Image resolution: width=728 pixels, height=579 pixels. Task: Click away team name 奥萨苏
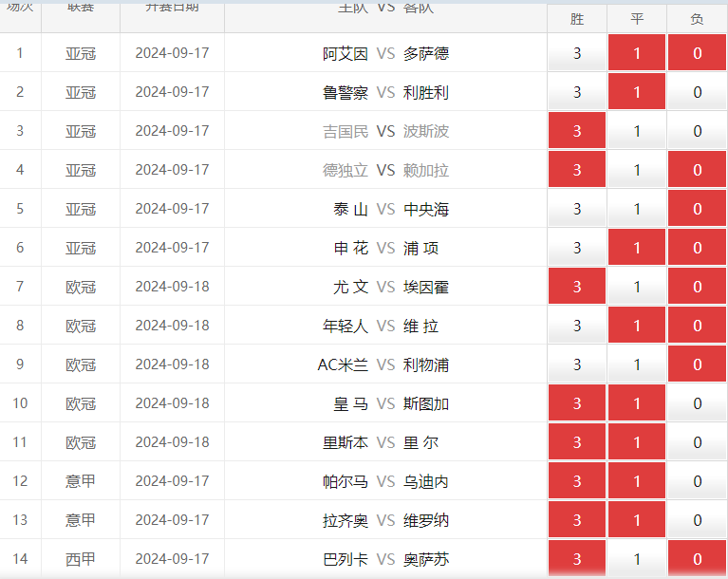[x=426, y=560]
